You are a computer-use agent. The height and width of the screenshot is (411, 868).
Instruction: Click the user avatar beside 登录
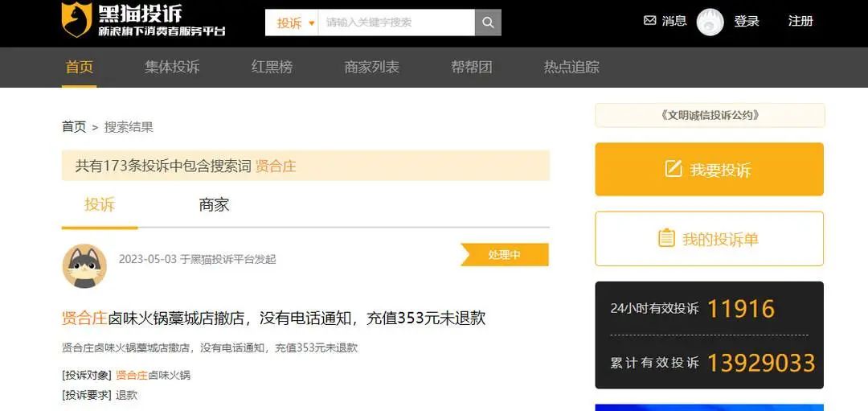coord(710,23)
